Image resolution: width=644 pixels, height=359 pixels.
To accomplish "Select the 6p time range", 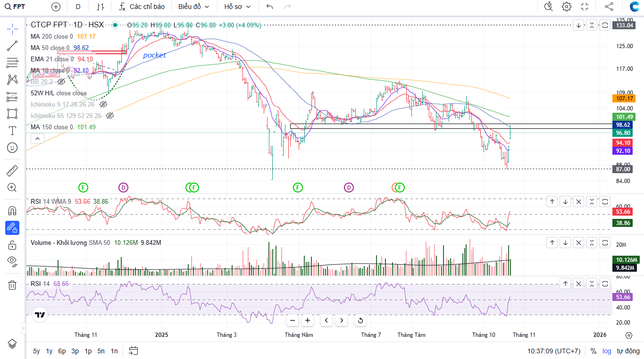I will pos(62,351).
